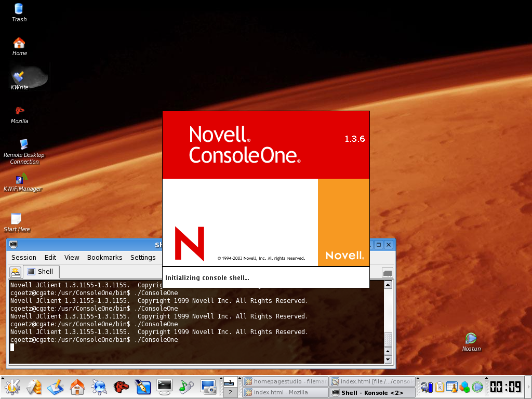
Task: Open KWiFiManager desktop icon
Action: [22, 182]
